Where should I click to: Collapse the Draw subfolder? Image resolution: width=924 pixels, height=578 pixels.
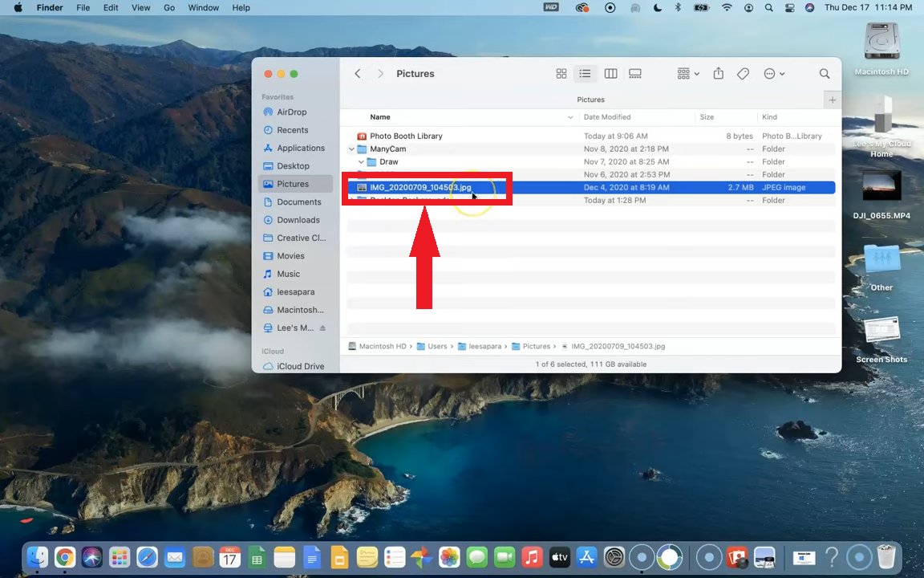[361, 162]
